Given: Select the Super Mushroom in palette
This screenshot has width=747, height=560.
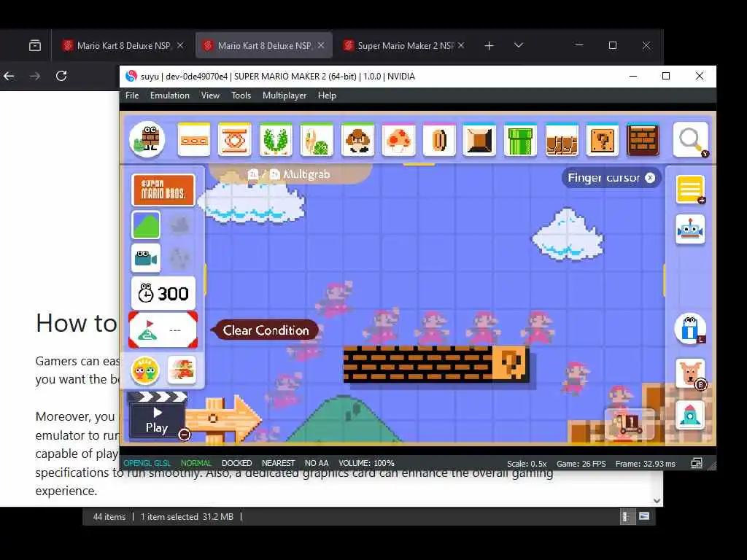Looking at the screenshot, I should point(399,140).
